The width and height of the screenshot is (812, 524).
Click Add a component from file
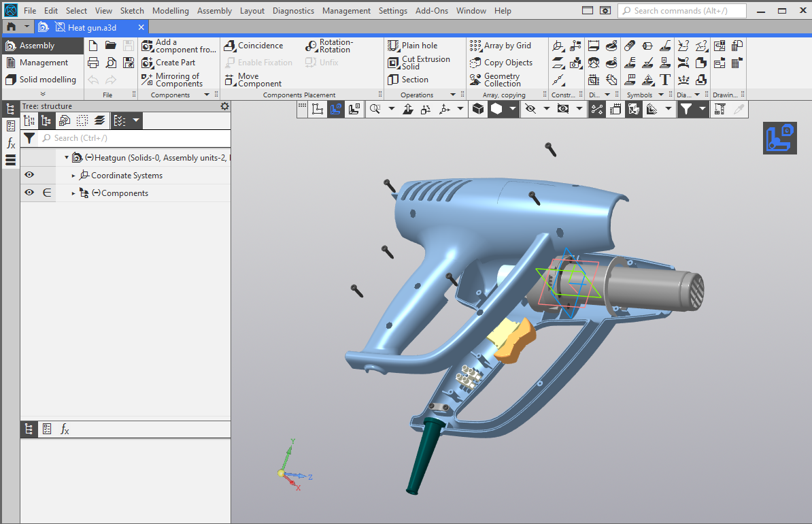pyautogui.click(x=179, y=46)
